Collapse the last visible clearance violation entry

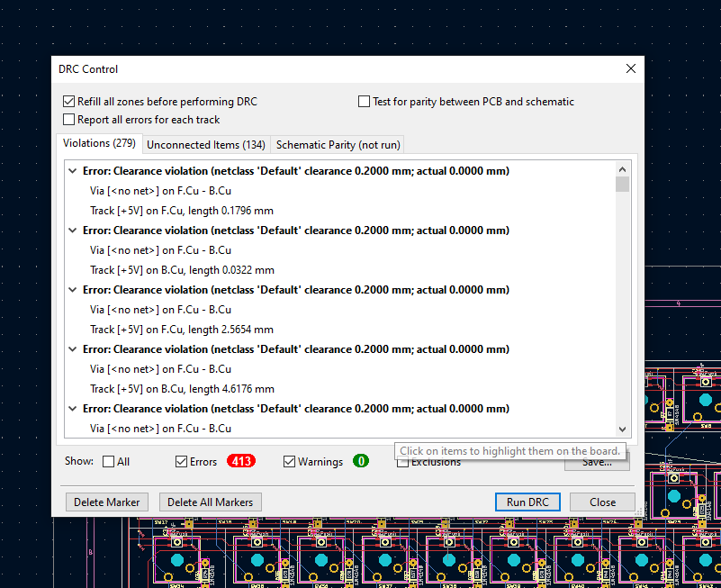pyautogui.click(x=73, y=409)
